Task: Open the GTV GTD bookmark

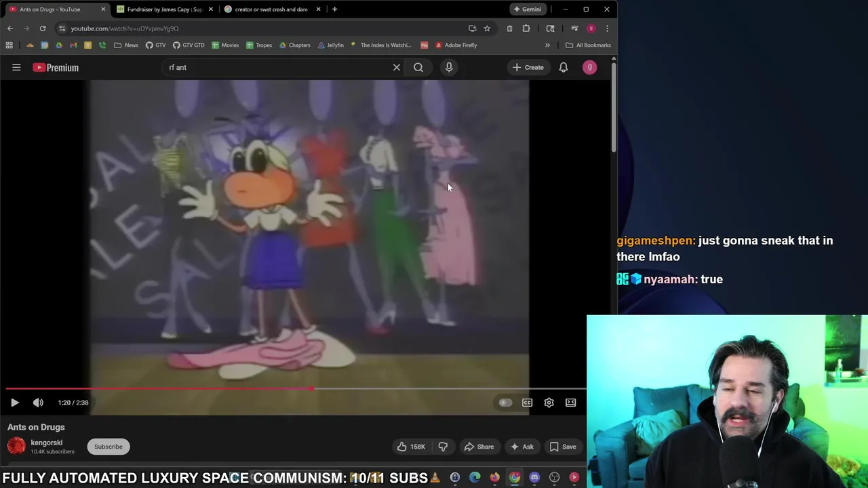Action: pyautogui.click(x=189, y=45)
